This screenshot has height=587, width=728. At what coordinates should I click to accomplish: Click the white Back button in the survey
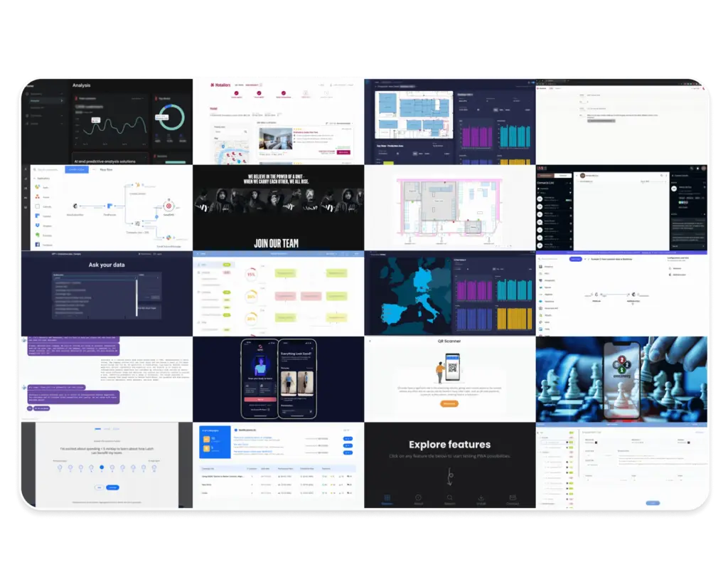click(100, 487)
